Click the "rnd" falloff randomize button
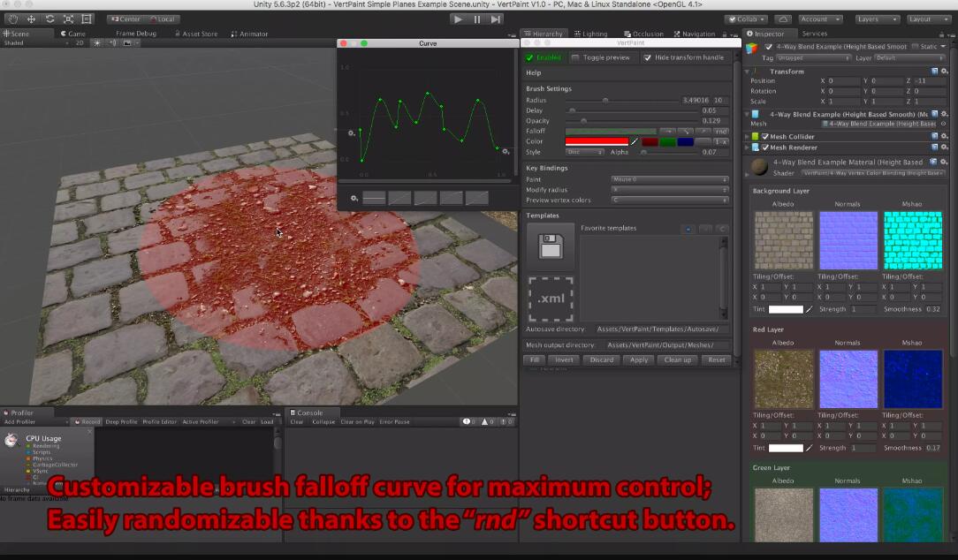 [x=721, y=131]
